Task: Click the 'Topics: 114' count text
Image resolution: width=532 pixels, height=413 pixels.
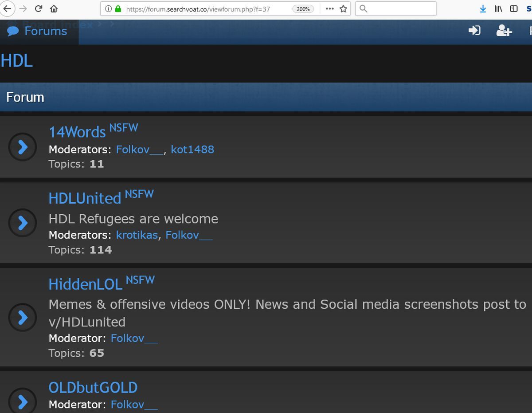Action: pyautogui.click(x=80, y=250)
